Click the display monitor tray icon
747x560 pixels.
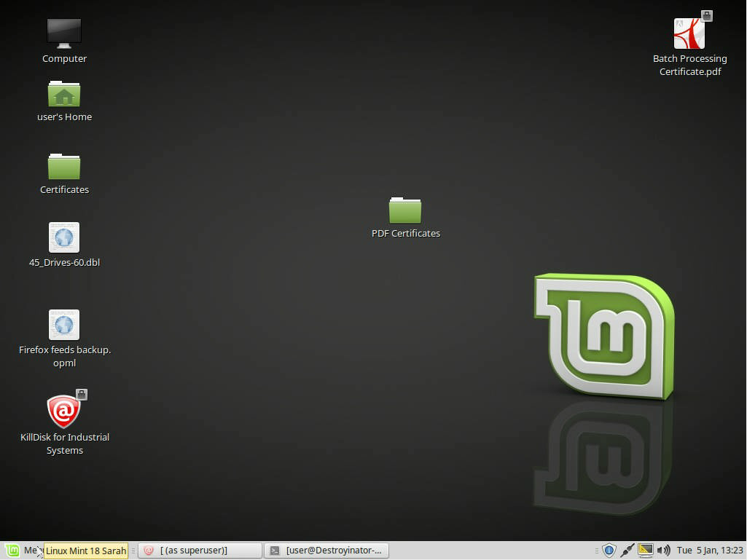(646, 551)
